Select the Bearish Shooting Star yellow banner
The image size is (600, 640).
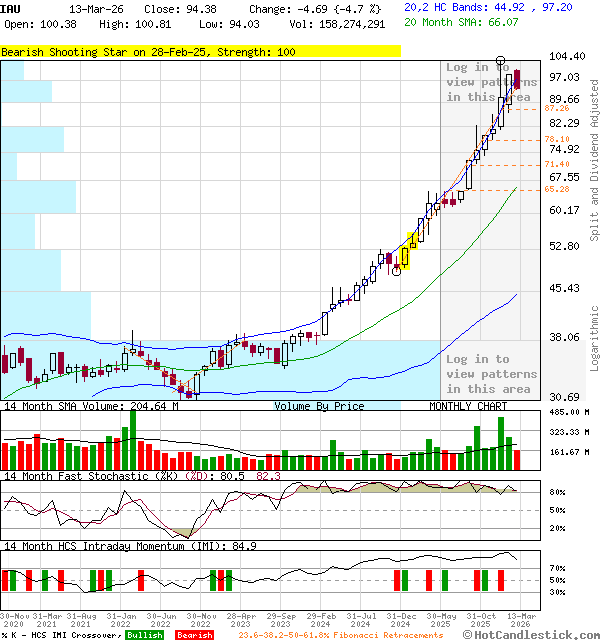pyautogui.click(x=200, y=51)
